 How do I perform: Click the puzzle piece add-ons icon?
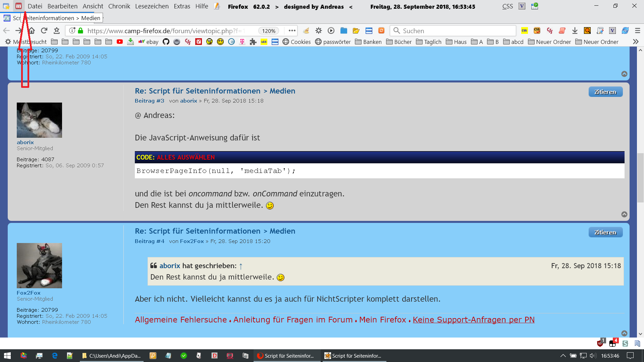tap(253, 42)
